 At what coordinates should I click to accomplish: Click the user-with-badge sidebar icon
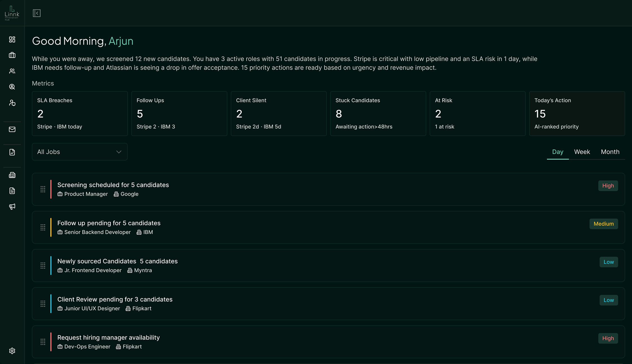point(12,103)
